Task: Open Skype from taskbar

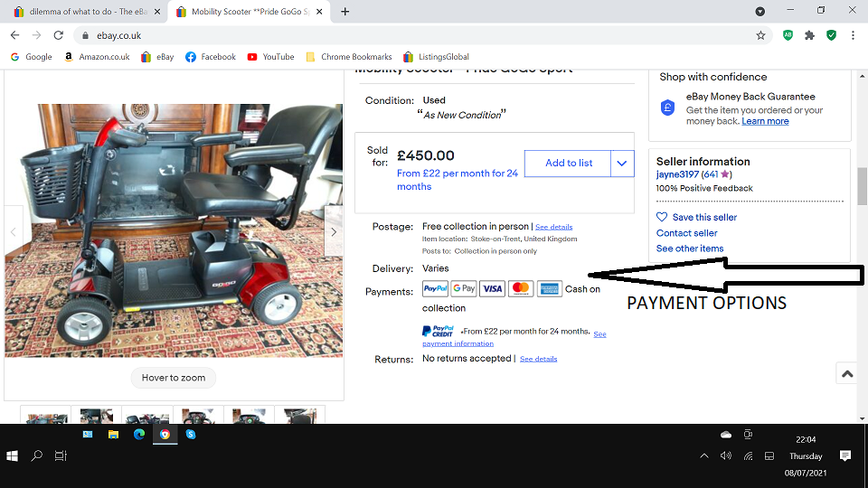Action: pos(191,435)
